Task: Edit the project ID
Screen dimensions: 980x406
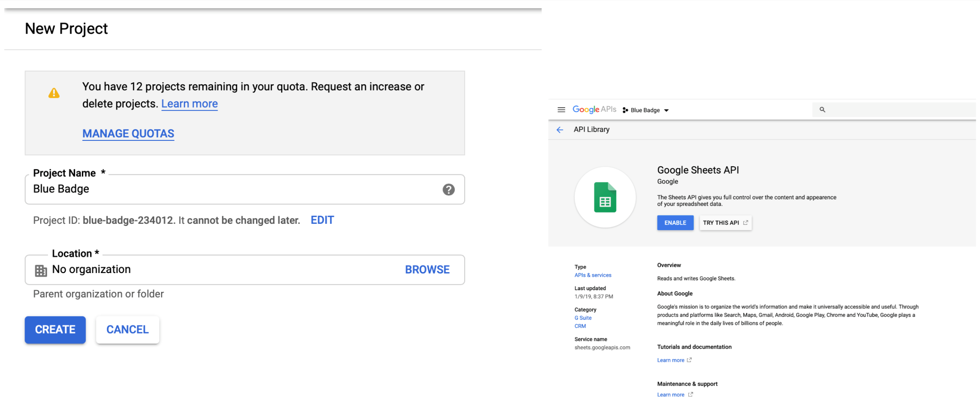Action: [322, 220]
